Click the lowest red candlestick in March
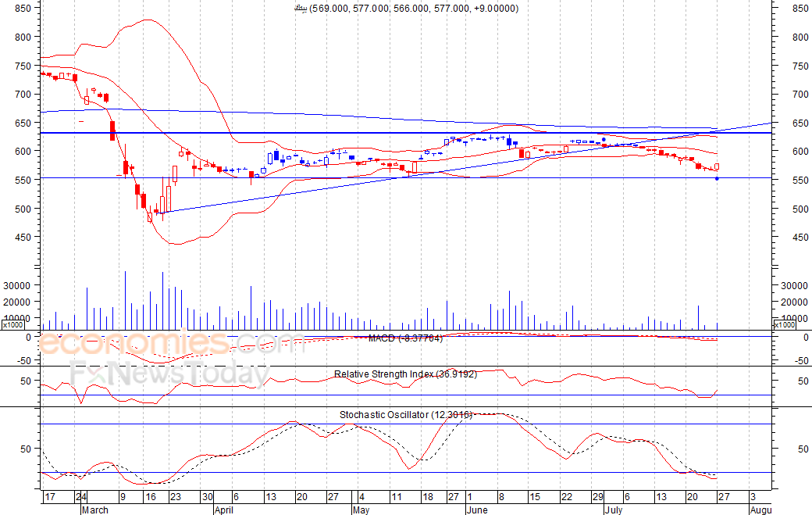This screenshot has width=812, height=515. click(x=150, y=216)
